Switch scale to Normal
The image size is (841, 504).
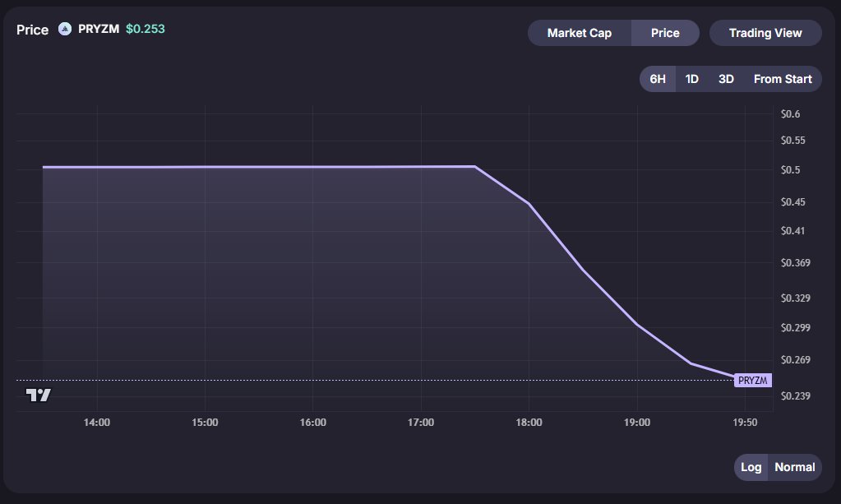click(x=794, y=467)
